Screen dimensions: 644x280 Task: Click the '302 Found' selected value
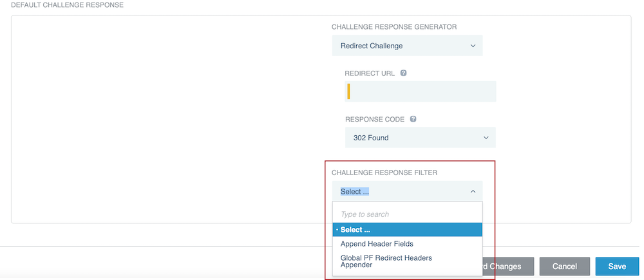371,137
